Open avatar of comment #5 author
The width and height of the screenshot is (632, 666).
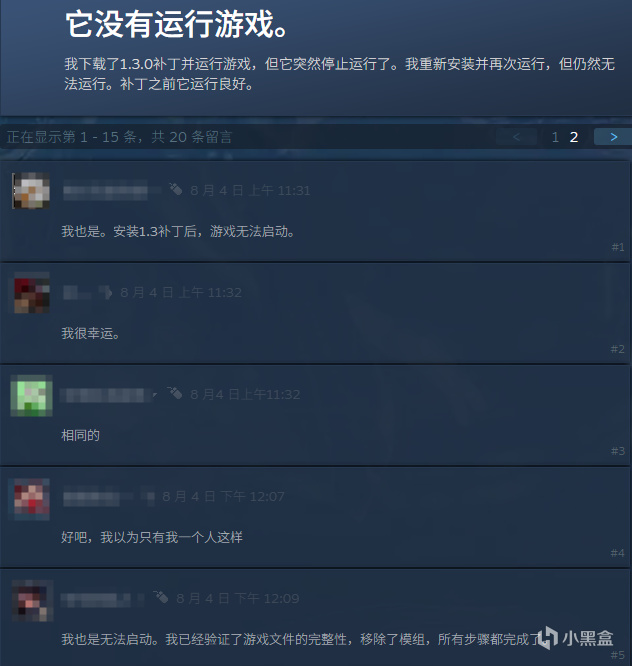[32, 600]
